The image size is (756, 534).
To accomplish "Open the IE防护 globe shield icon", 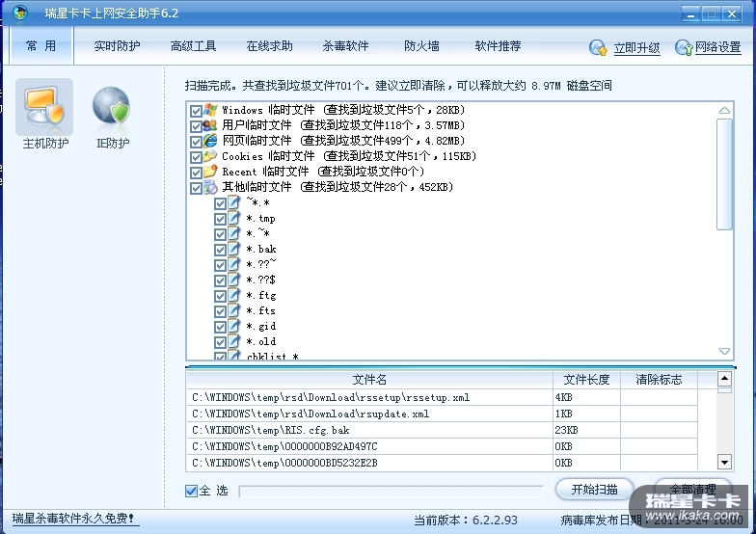I will point(112,106).
